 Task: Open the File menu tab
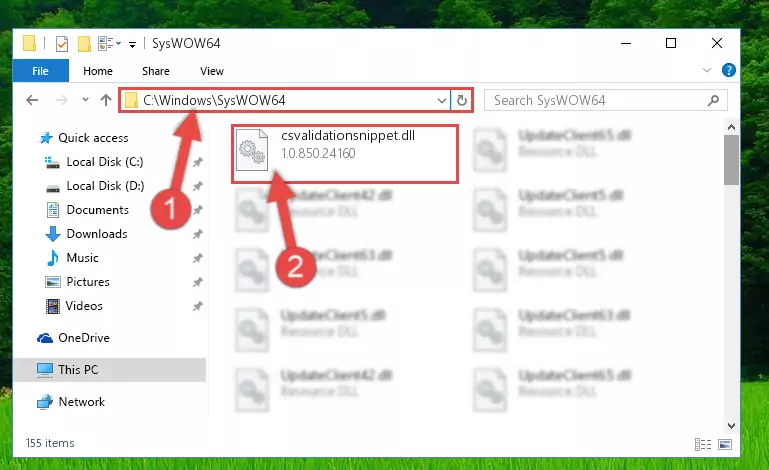click(41, 71)
